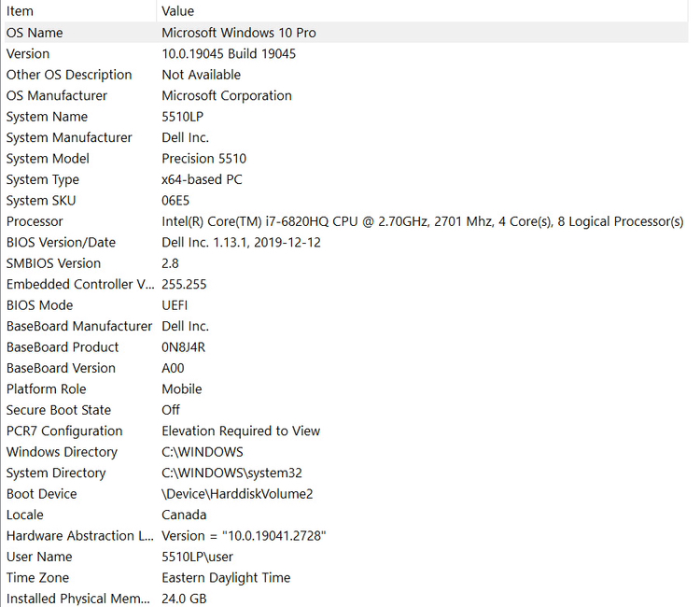The image size is (700, 607).
Task: Select the System SKU row label
Action: [41, 201]
